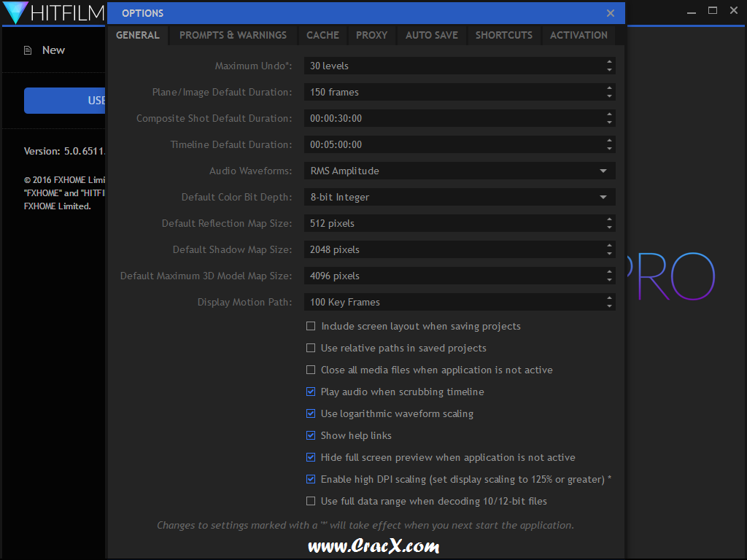747x560 pixels.
Task: Decrease Plane/Image Default Duration stepper
Action: tap(609, 96)
